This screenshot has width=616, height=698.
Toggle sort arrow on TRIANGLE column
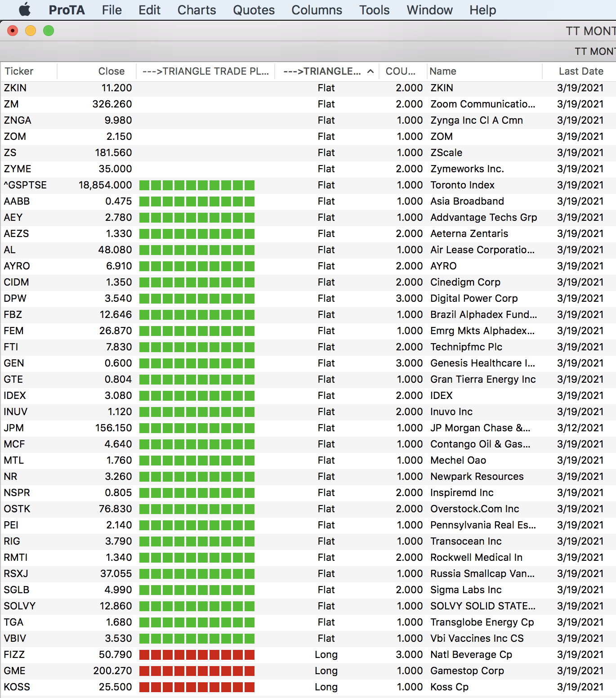(370, 72)
